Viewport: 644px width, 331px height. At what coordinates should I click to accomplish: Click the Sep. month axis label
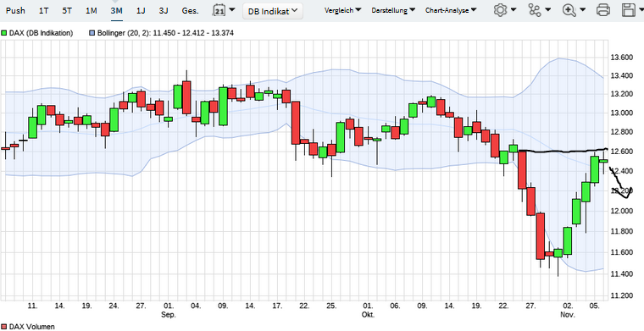point(169,315)
